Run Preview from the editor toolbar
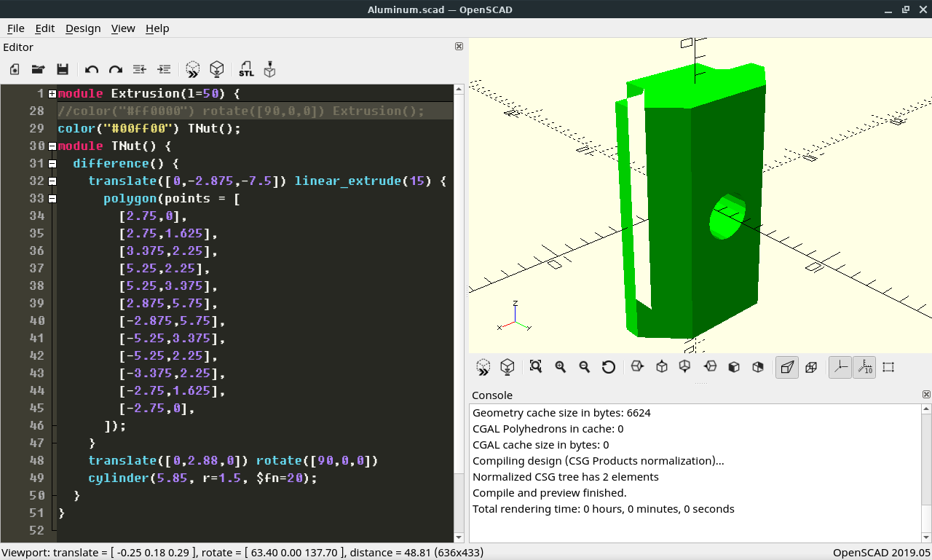Image resolution: width=932 pixels, height=560 pixels. pos(192,69)
